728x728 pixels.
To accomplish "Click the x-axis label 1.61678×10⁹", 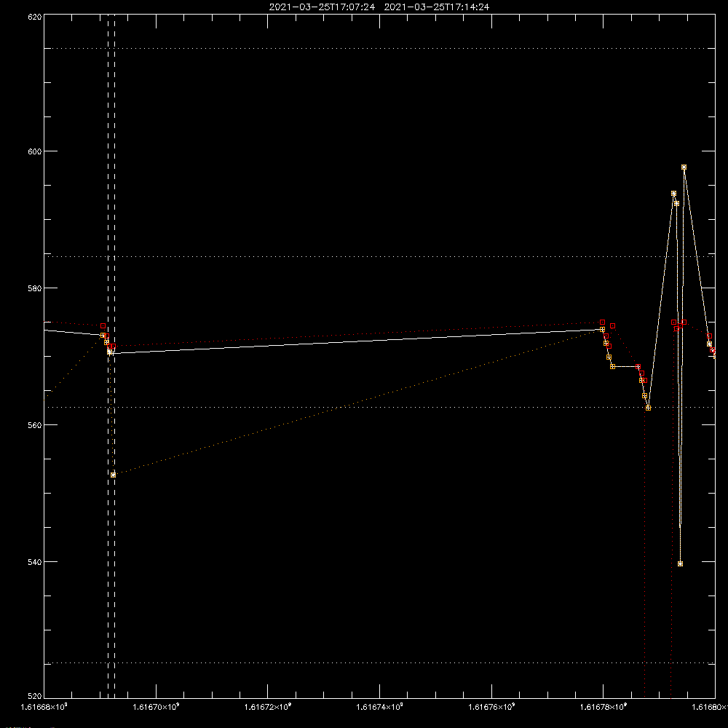I will 604,707.
